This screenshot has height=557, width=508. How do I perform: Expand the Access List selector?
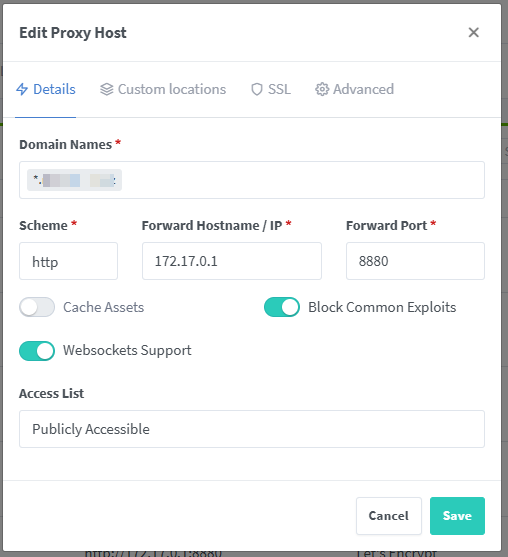(252, 429)
